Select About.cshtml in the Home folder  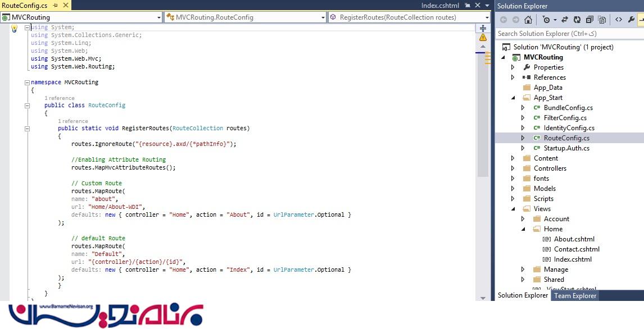pyautogui.click(x=574, y=239)
